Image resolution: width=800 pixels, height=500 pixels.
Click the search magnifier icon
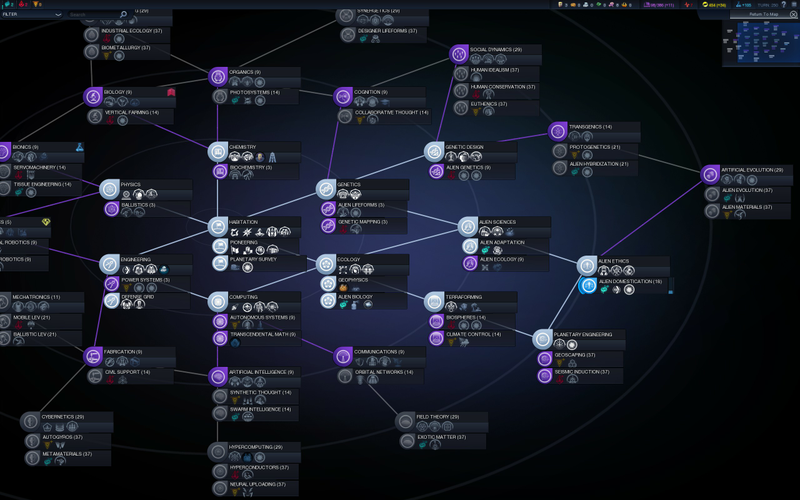123,15
